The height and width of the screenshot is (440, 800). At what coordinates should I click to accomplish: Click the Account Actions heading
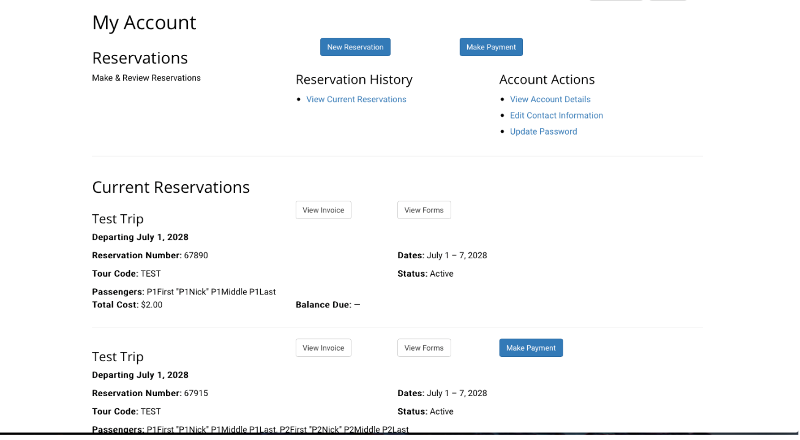[546, 80]
